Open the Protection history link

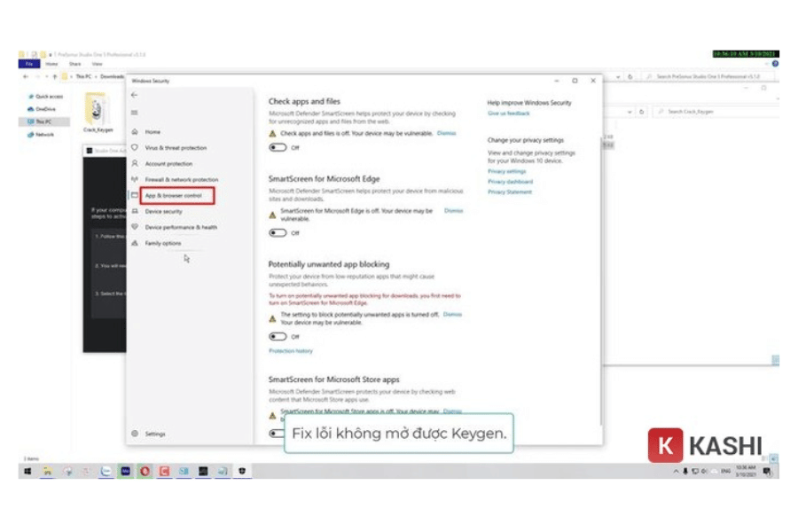(290, 351)
